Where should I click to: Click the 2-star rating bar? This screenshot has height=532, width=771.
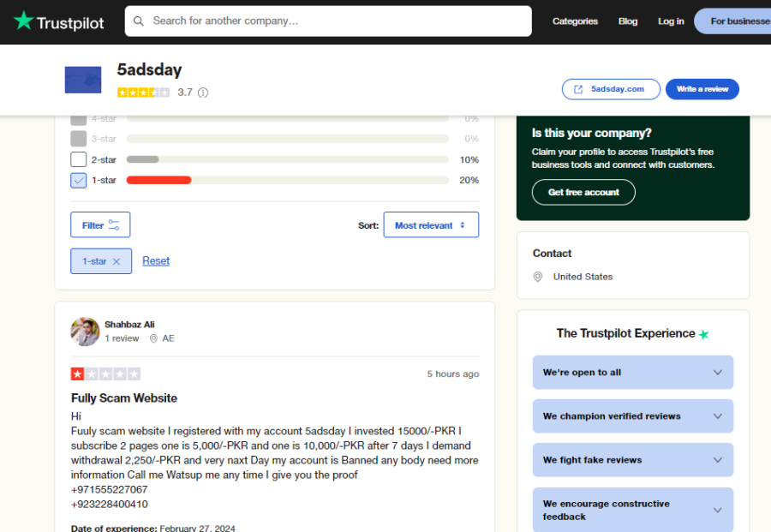288,159
